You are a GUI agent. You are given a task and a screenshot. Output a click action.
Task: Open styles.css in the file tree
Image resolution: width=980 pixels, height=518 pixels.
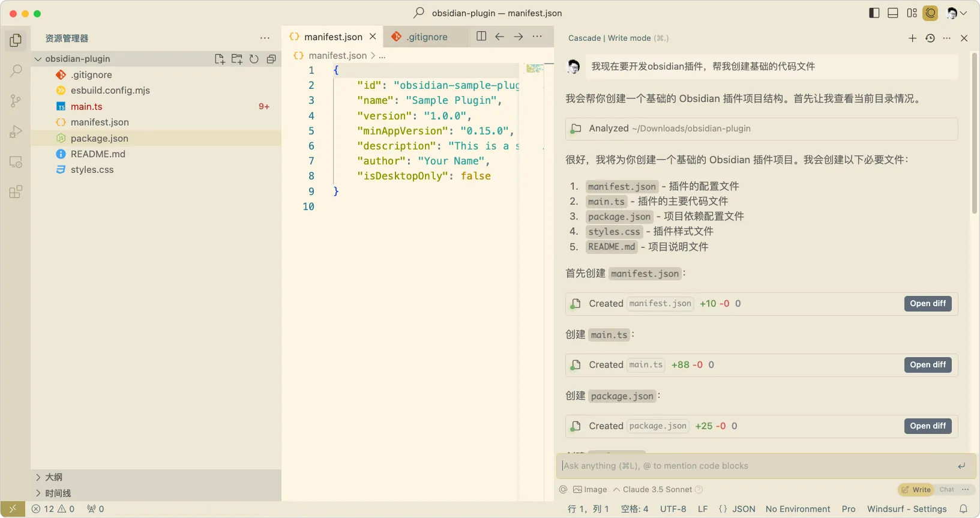point(156,170)
